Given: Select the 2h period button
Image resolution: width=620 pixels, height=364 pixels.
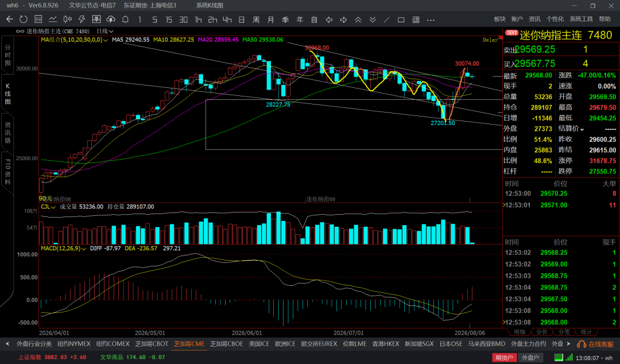Looking at the screenshot, I should coord(212,20).
